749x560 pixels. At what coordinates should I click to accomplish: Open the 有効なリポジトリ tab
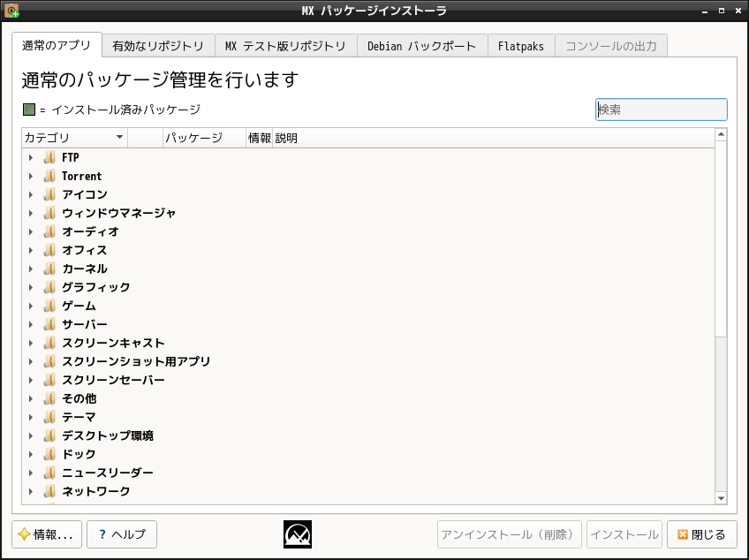pos(158,46)
